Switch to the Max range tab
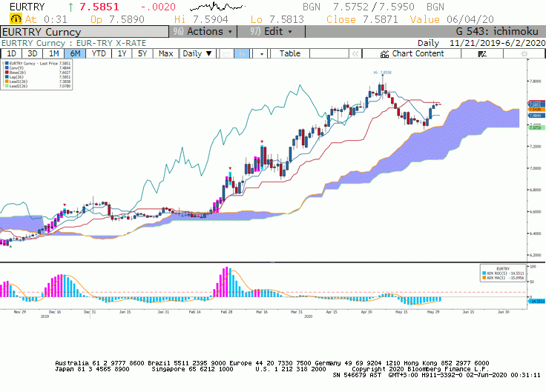This screenshot has width=546, height=392. point(165,53)
